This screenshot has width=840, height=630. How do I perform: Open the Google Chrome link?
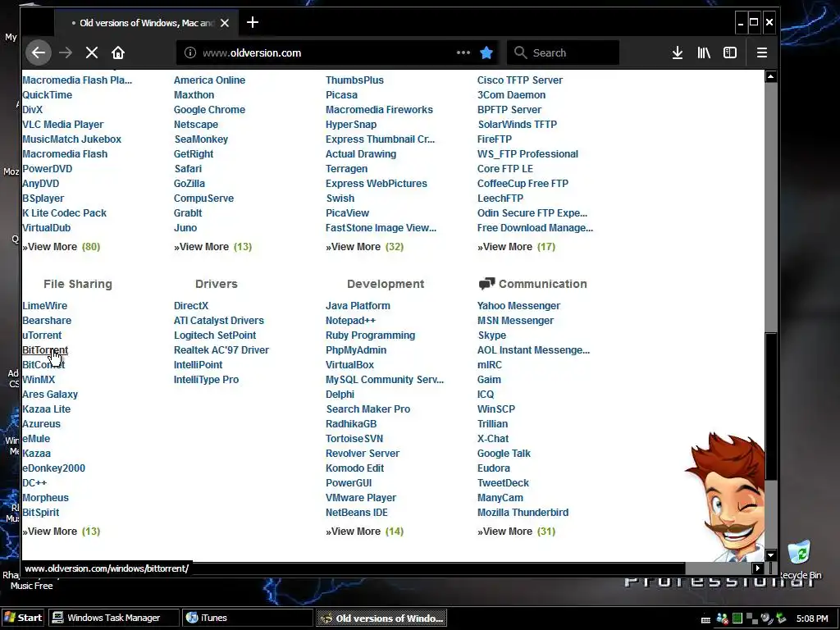[209, 109]
